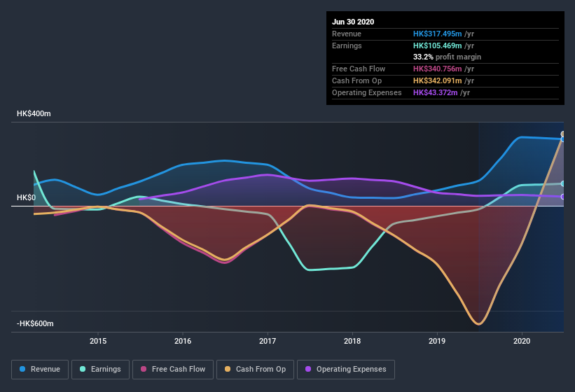Click the teal Earnings legend dot

(83, 369)
